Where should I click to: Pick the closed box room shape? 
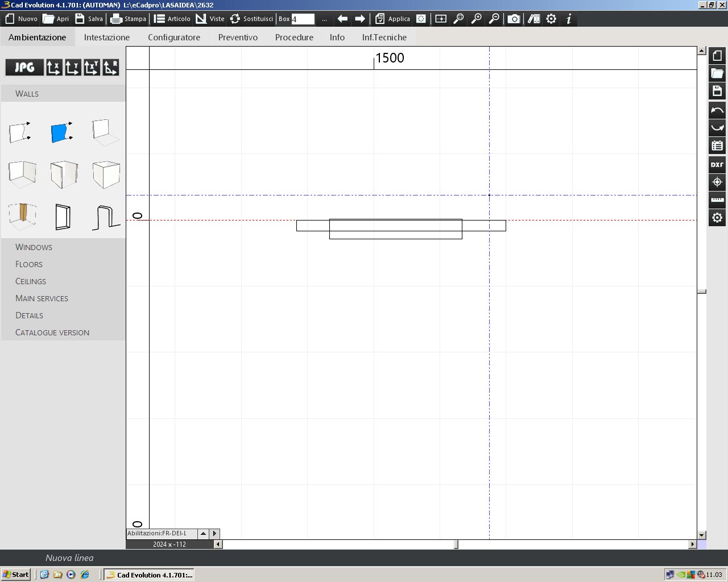[106, 174]
